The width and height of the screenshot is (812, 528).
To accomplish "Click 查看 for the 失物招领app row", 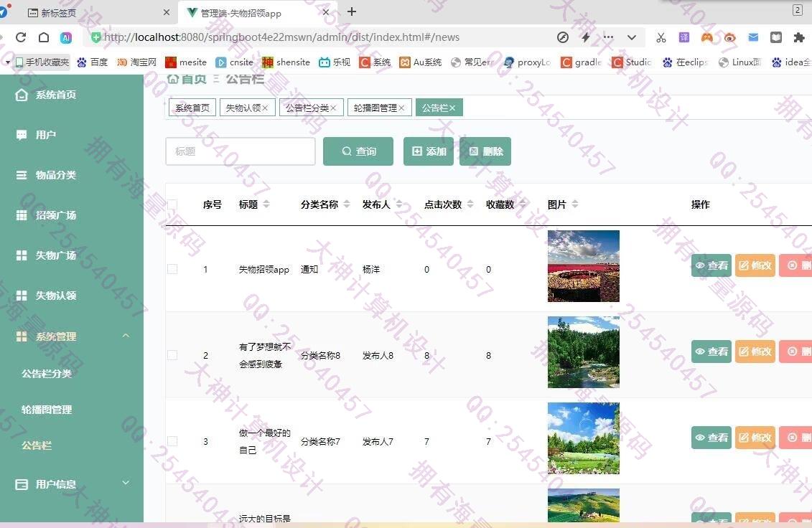I will tap(711, 265).
